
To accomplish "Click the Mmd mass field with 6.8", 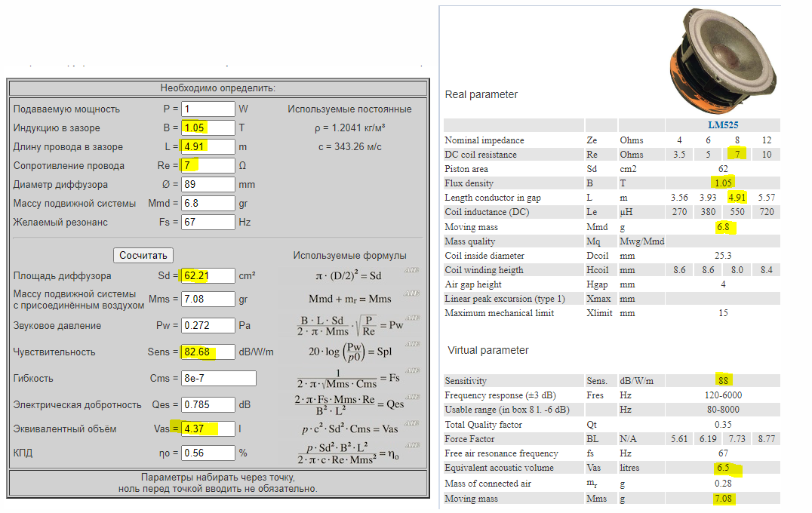I will (208, 203).
